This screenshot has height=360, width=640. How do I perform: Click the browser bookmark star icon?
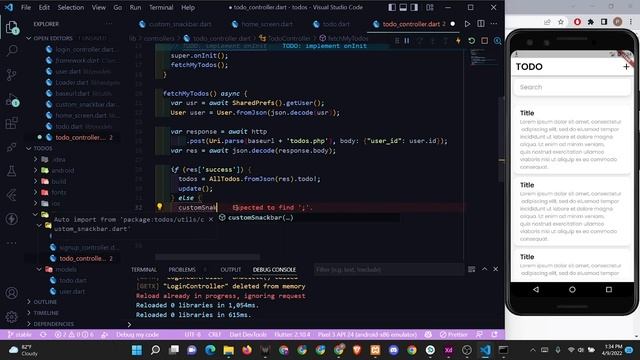[561, 22]
